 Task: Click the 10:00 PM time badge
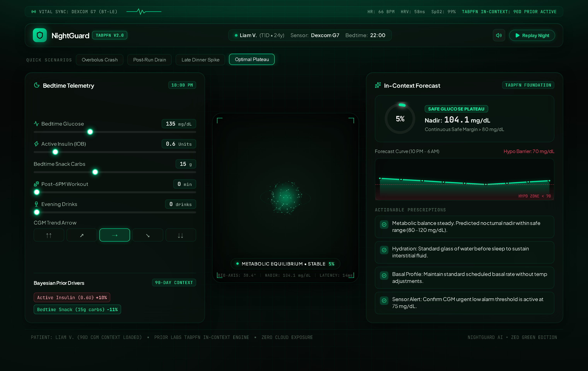point(182,85)
